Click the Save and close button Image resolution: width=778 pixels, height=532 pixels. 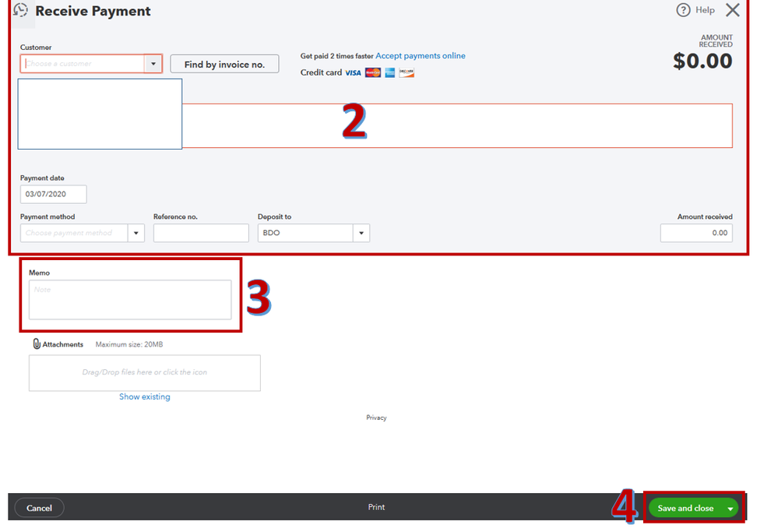pos(685,508)
